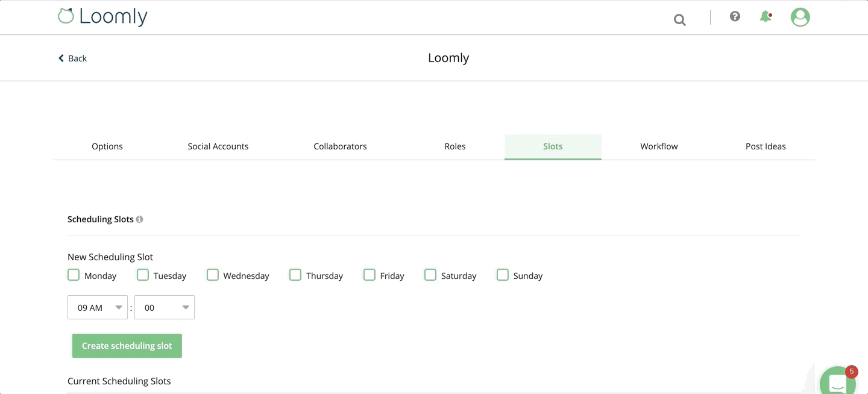Click the Scheduling Slots info icon
868x394 pixels.
[x=139, y=219]
